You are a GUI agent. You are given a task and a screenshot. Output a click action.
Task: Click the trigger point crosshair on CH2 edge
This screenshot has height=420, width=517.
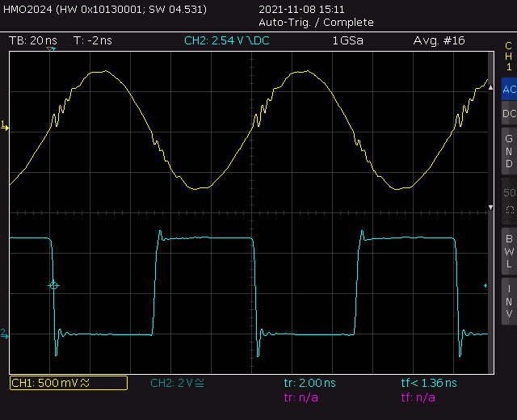[54, 285]
